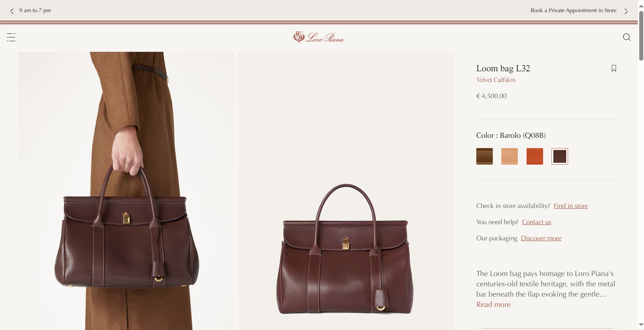644x330 pixels.
Task: Open packaging Discover more link
Action: point(541,238)
